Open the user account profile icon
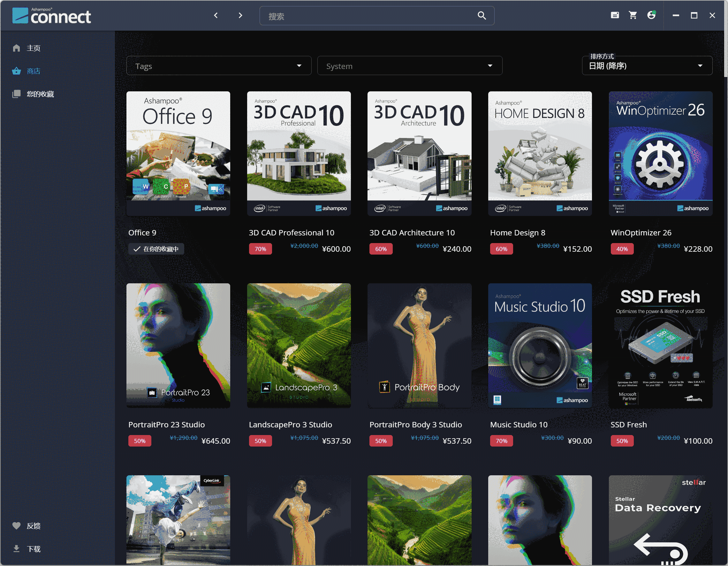Screen dimensions: 728x566 tap(651, 15)
